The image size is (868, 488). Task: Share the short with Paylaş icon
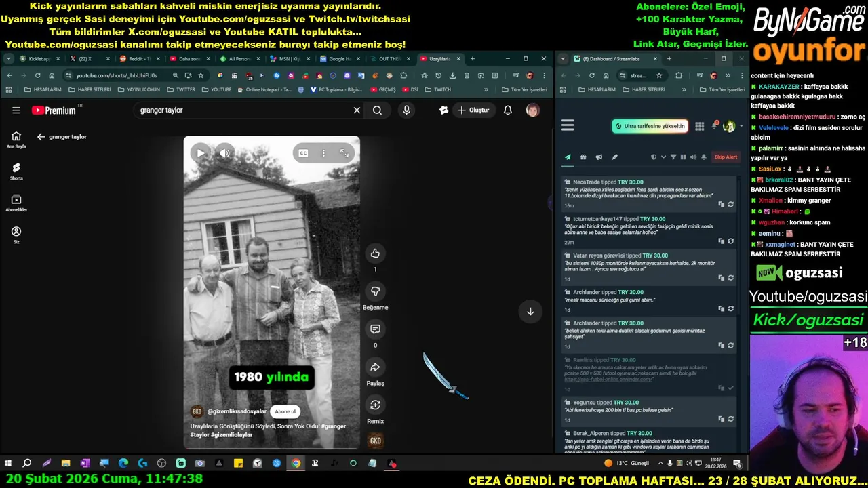375,367
